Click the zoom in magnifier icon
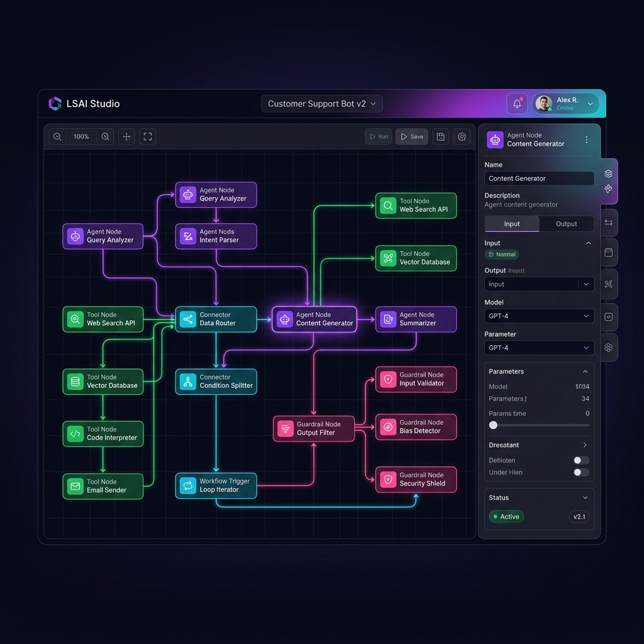Image resolution: width=644 pixels, height=644 pixels. click(105, 136)
